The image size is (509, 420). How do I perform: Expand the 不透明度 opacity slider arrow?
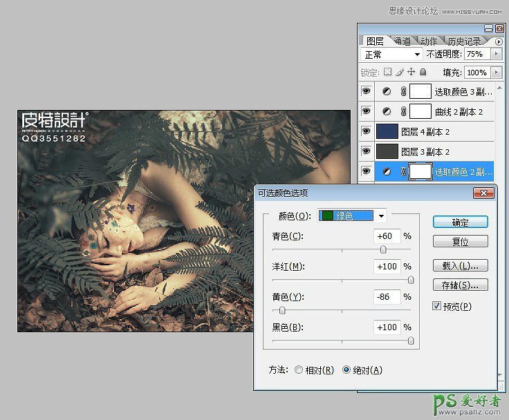pyautogui.click(x=496, y=54)
